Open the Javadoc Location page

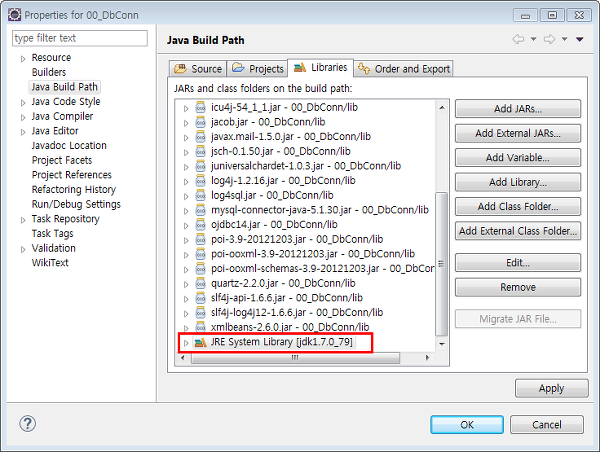click(69, 146)
